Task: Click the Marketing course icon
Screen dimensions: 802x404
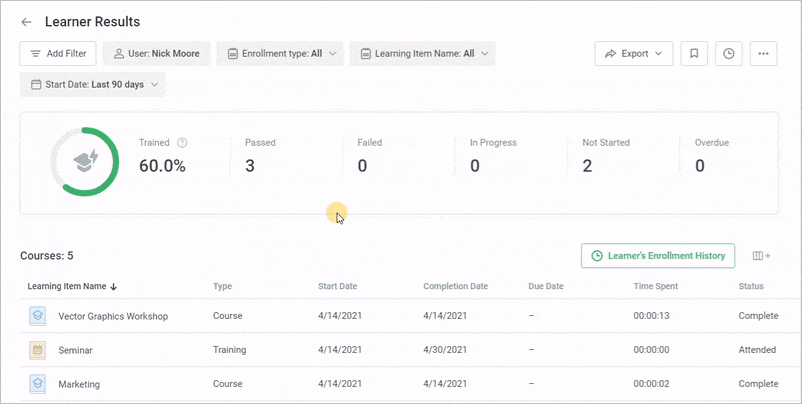Action: (x=37, y=384)
